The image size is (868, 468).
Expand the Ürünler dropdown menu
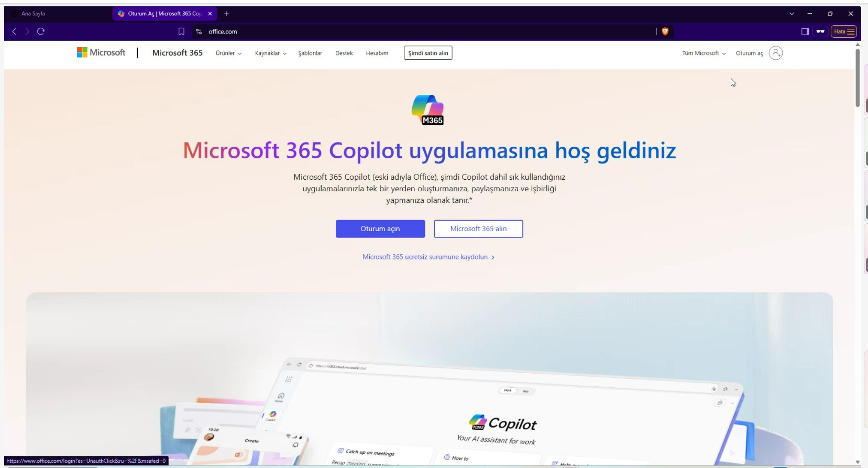coord(229,53)
